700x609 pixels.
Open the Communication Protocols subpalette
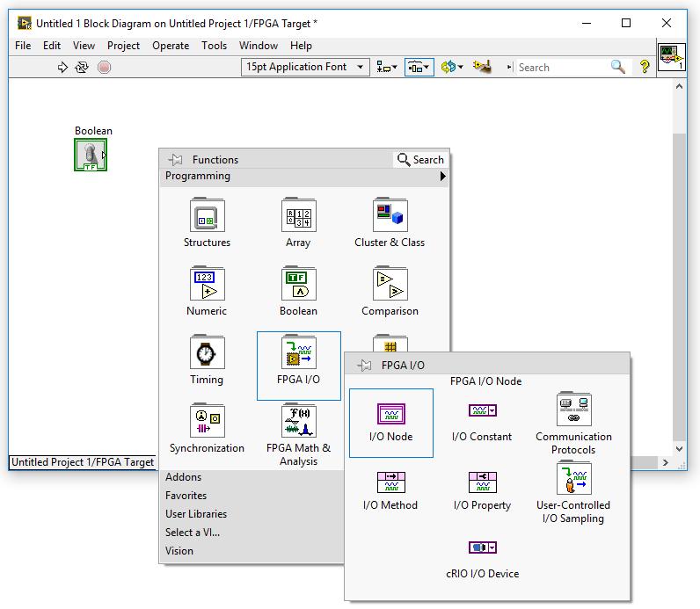[574, 410]
